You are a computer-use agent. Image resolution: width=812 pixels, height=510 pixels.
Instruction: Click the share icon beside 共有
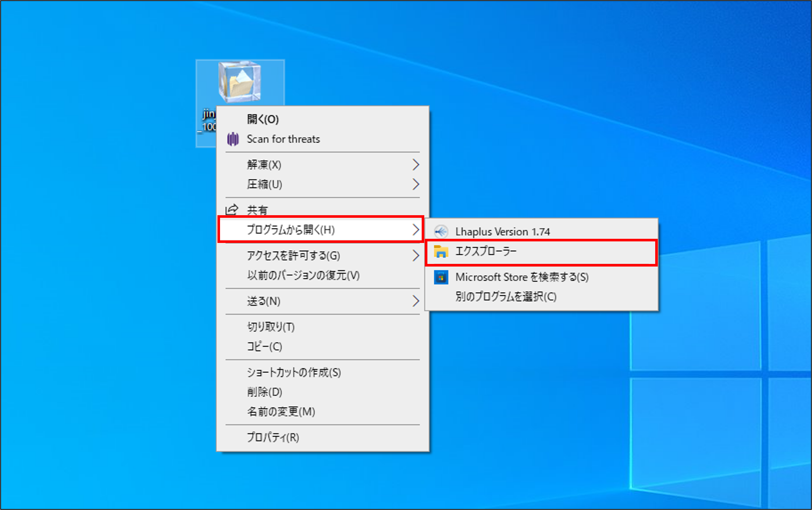point(231,210)
